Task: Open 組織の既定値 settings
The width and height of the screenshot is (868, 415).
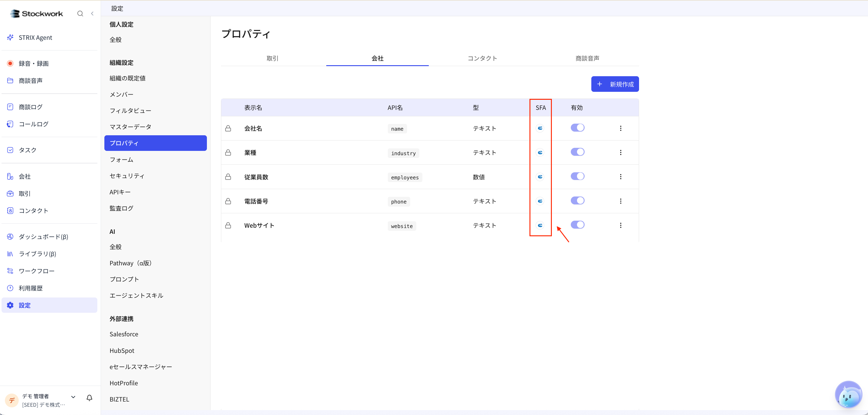Action: coord(156,78)
